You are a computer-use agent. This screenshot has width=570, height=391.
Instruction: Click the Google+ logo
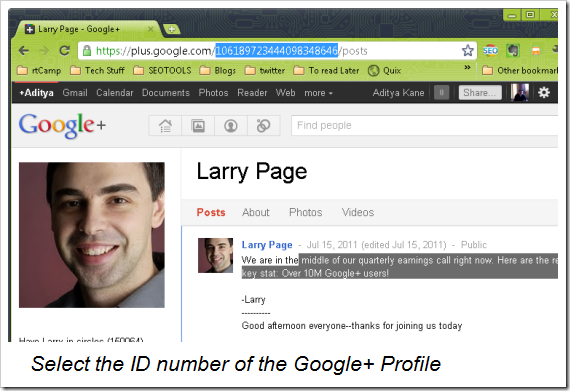pos(62,125)
